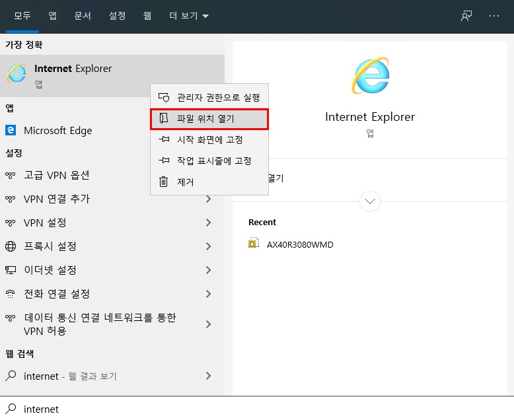Image resolution: width=514 pixels, height=420 pixels.
Task: Open internet - 웹 결과 보기 result
Action: coord(112,376)
